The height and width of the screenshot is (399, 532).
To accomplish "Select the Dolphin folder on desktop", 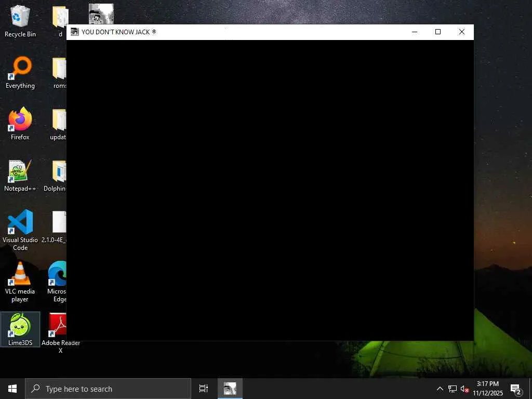I will point(55,176).
